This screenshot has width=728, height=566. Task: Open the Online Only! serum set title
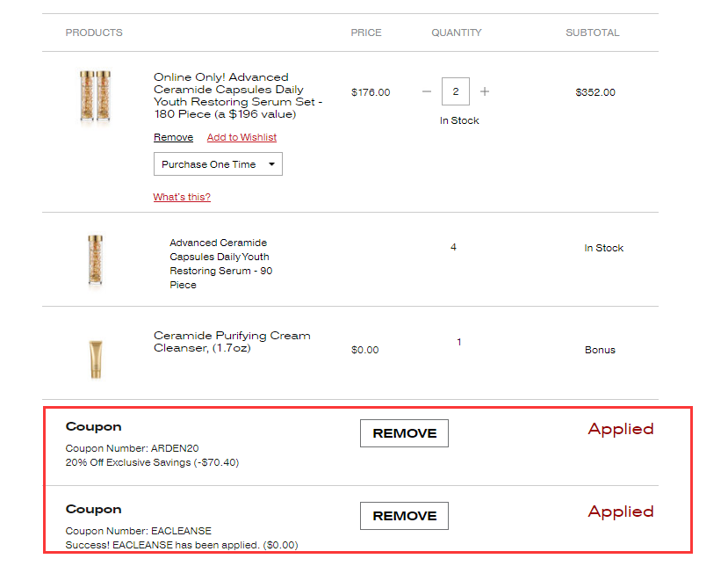click(x=237, y=96)
